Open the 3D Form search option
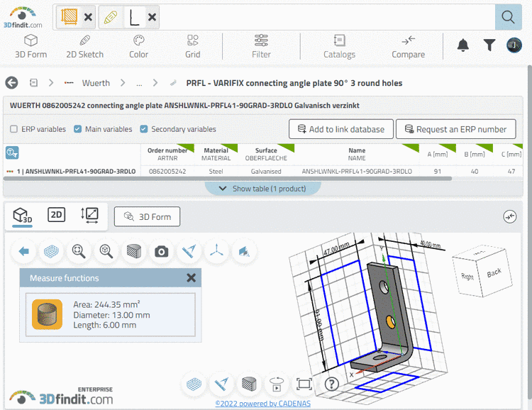Image resolution: width=532 pixels, height=410 pixels. pyautogui.click(x=31, y=47)
